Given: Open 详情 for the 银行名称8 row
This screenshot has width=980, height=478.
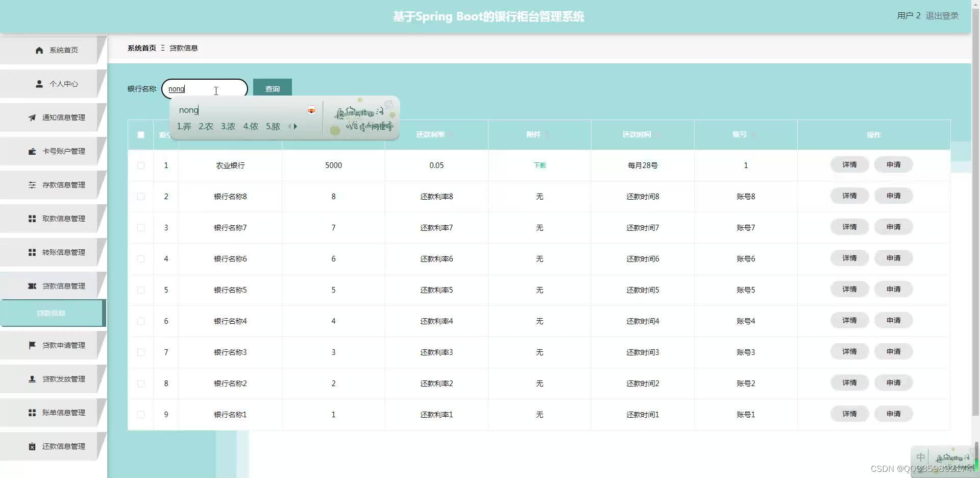Looking at the screenshot, I should click(849, 196).
